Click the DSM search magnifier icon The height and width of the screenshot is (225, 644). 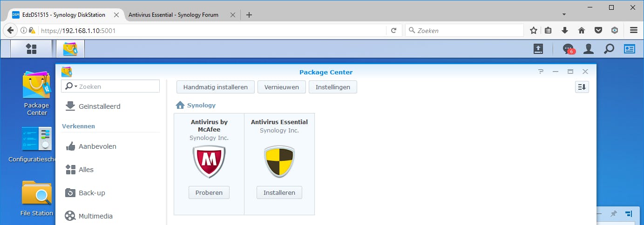tap(609, 49)
